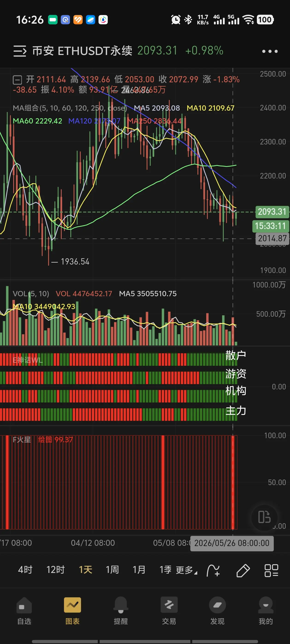Select the 1月 timeframe
Viewport: 290px width, 644px height.
139,570
